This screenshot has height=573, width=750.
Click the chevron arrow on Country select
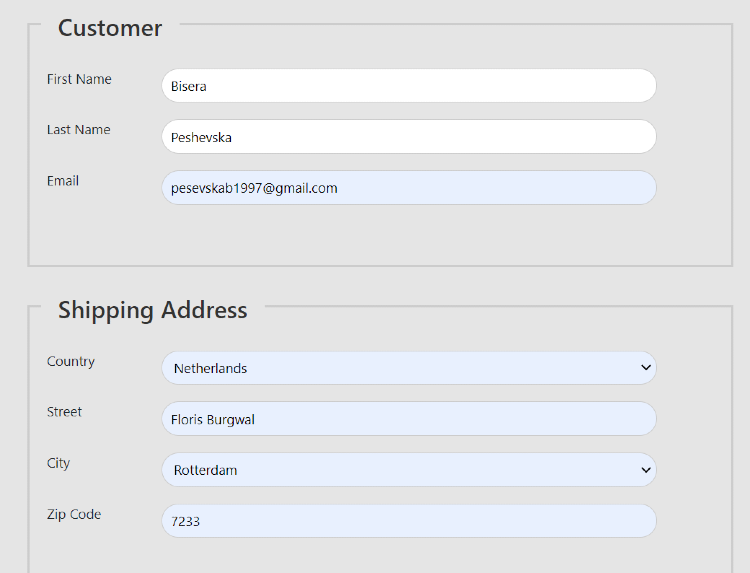click(644, 368)
